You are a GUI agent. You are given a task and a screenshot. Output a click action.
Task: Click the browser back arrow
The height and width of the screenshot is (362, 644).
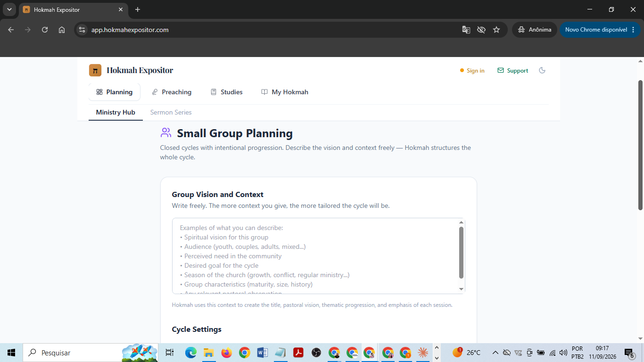(11, 30)
